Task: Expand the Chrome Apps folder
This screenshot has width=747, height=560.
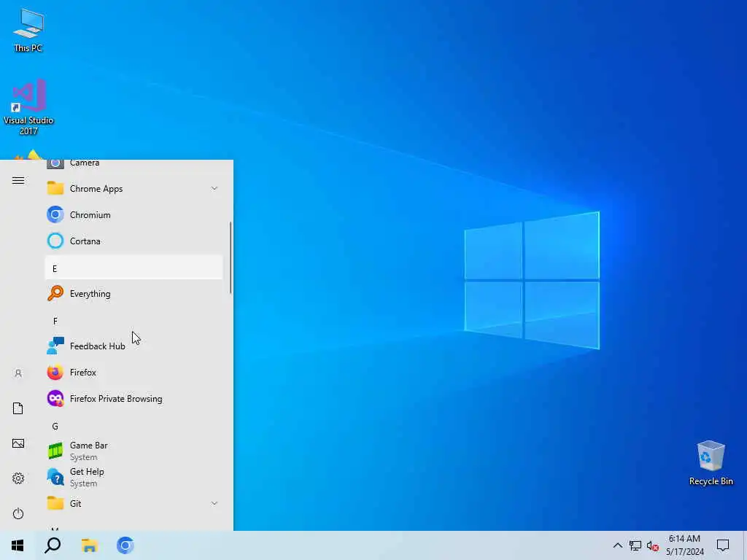Action: click(x=134, y=189)
